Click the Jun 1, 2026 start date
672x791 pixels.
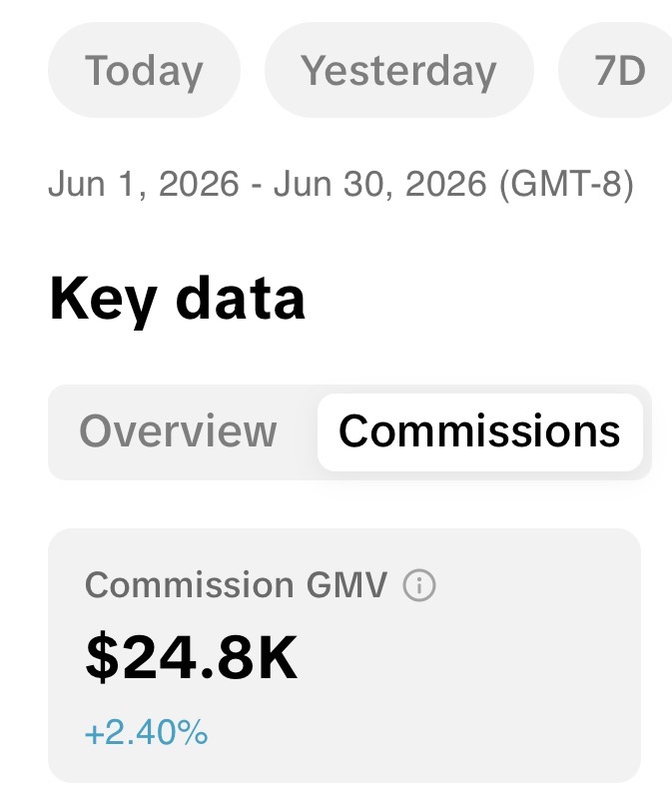point(143,184)
